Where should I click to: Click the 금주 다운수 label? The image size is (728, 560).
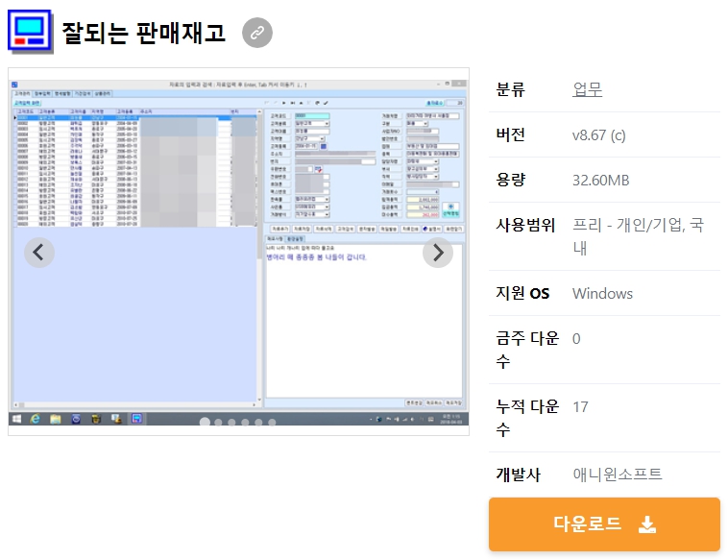click(527, 350)
